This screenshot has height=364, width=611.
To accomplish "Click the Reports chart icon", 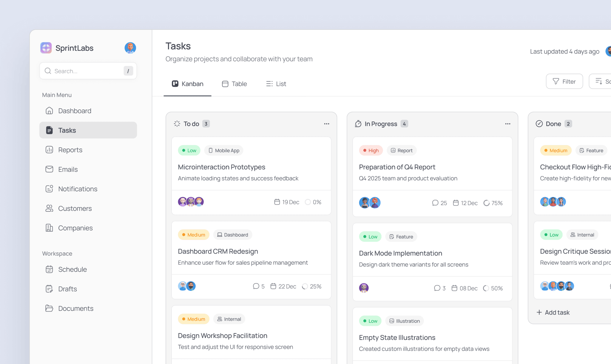I will point(49,150).
